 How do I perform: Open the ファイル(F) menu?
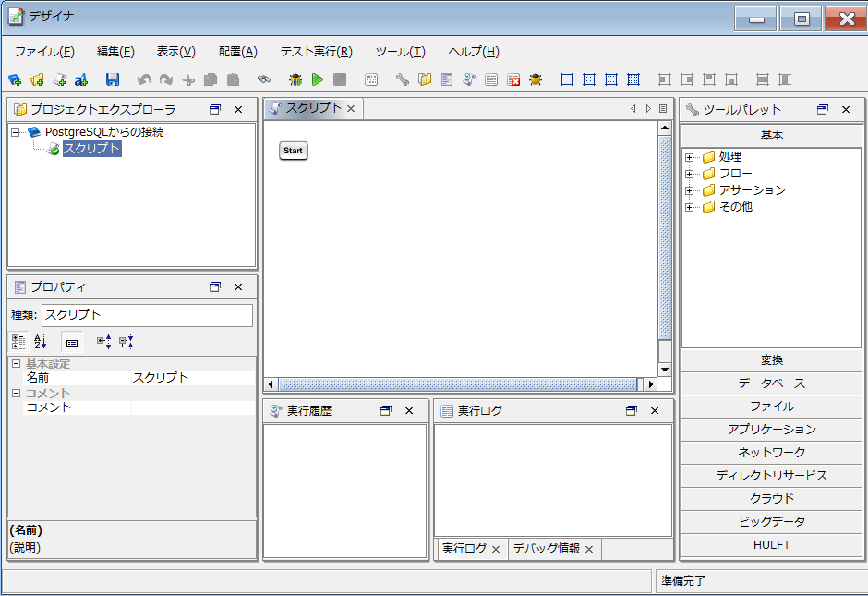pos(45,52)
